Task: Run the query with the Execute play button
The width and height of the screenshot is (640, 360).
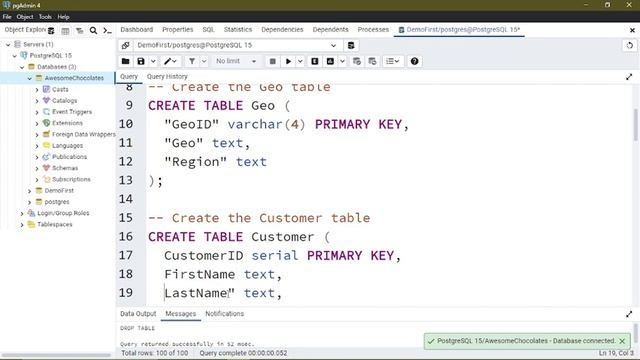Action: [x=288, y=61]
